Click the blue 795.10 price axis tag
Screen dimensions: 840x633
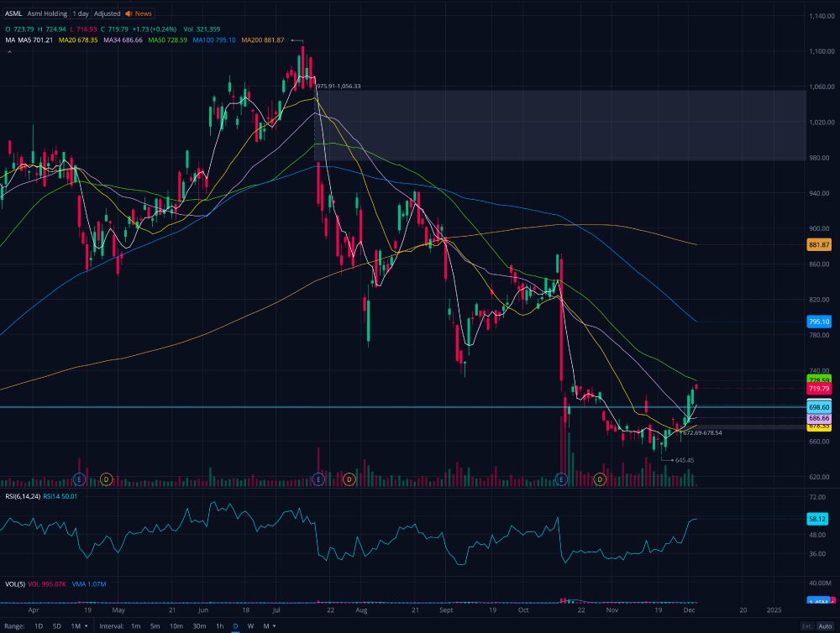click(819, 322)
